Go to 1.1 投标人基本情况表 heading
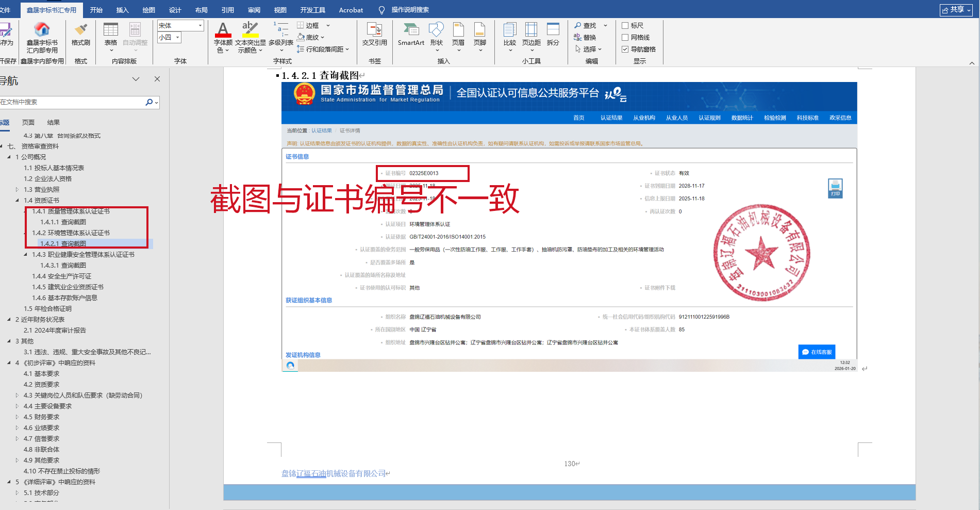The image size is (980, 510). tap(54, 168)
